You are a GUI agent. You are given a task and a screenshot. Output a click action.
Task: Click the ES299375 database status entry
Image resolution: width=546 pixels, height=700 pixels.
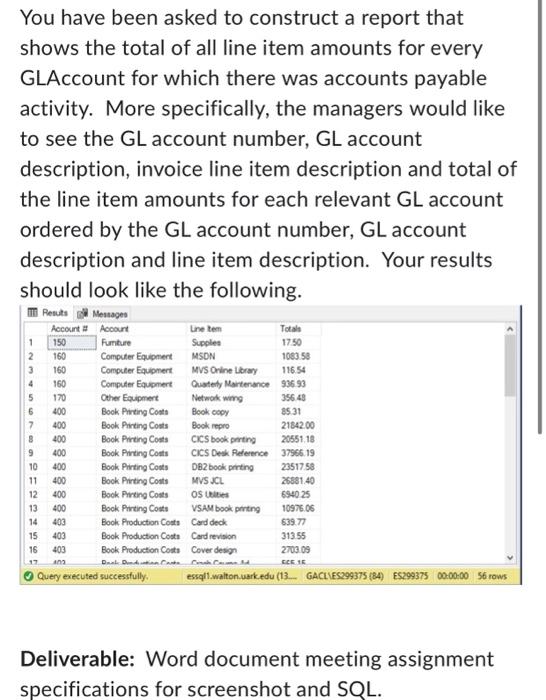point(410,576)
